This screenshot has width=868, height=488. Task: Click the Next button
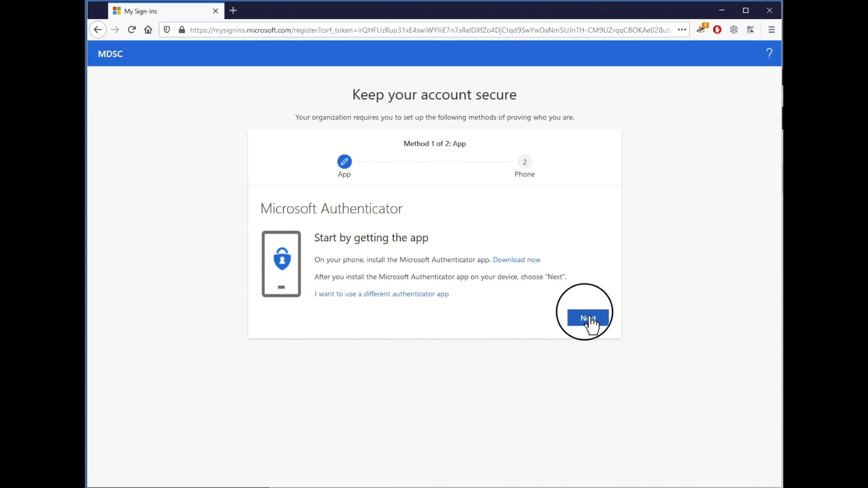click(x=588, y=318)
